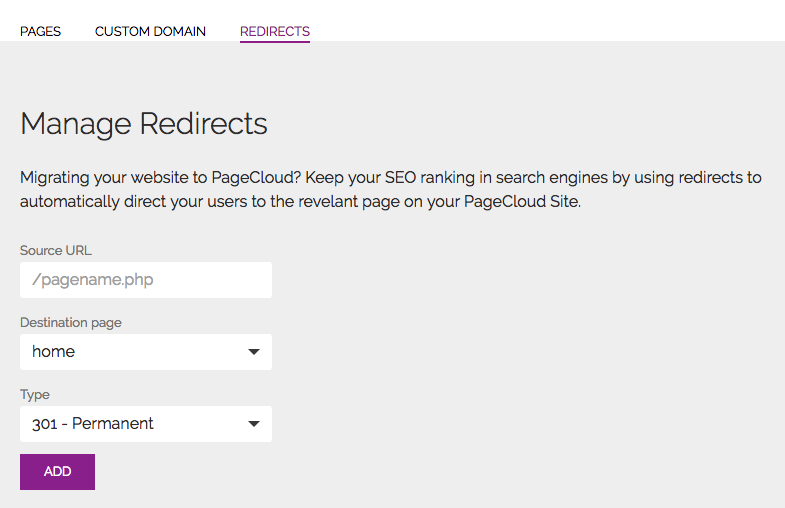Open the redirect Type dropdown

146,424
